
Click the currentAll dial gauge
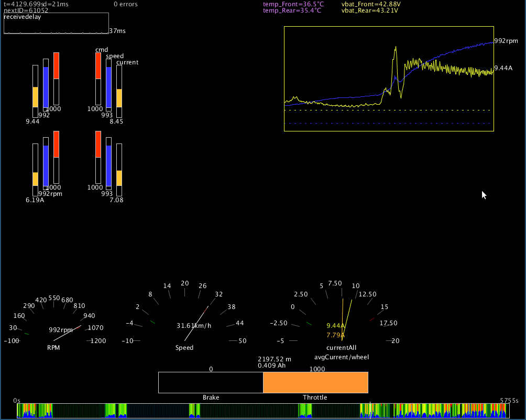(x=342, y=319)
